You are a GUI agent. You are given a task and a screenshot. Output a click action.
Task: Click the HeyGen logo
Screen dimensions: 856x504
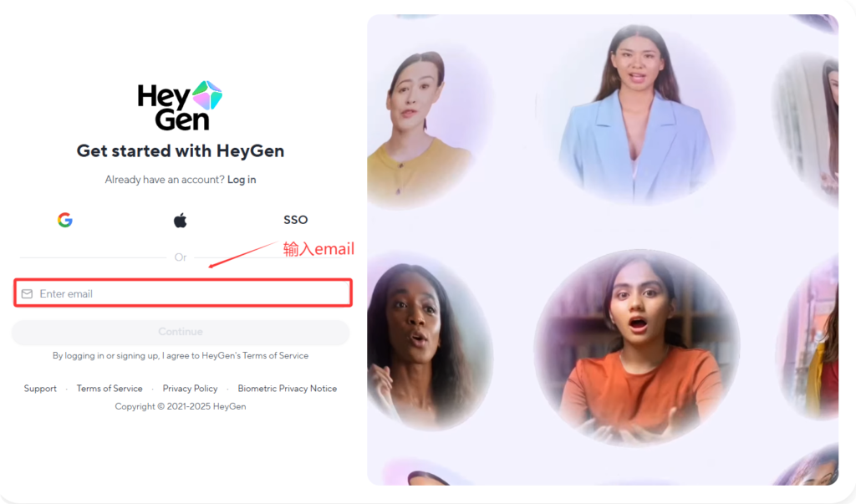pos(181,105)
